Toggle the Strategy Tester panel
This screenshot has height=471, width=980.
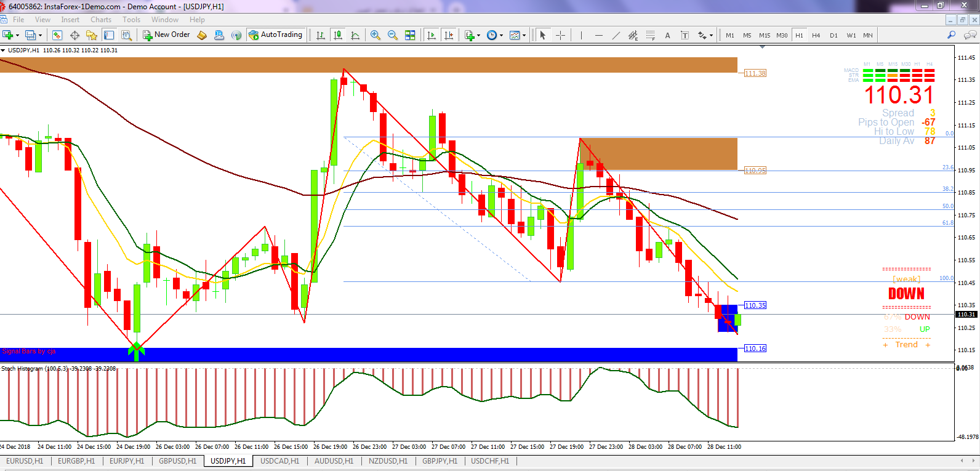click(x=126, y=35)
